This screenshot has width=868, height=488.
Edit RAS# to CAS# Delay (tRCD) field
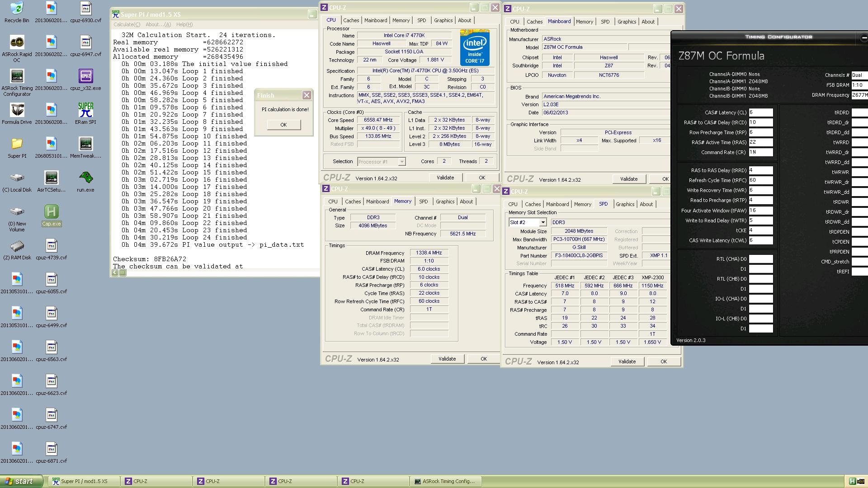click(x=761, y=122)
